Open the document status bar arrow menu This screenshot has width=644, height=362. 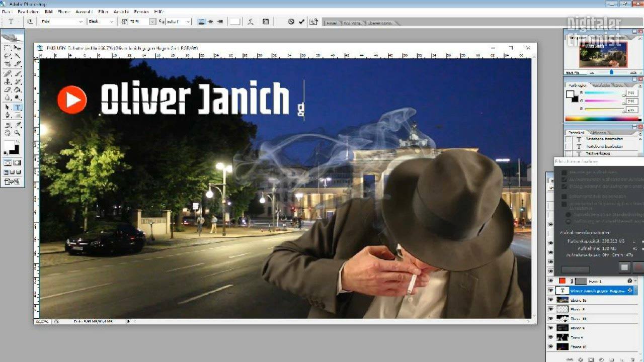[x=128, y=321]
